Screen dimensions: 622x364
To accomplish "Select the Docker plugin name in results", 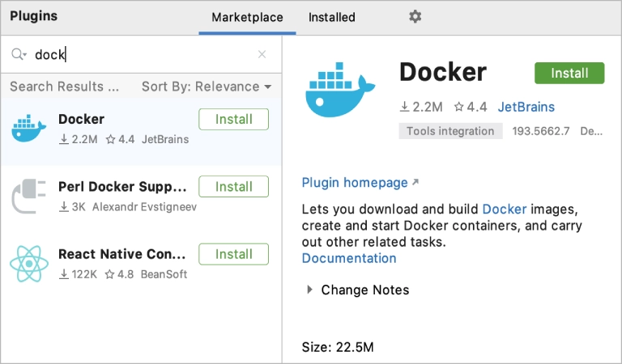I will pos(81,119).
